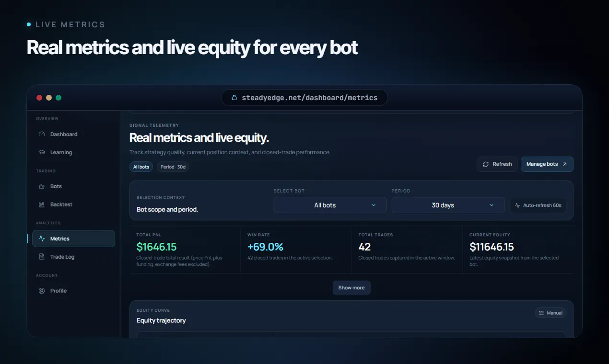
Task: Click the Bots robot icon
Action: pos(42,186)
